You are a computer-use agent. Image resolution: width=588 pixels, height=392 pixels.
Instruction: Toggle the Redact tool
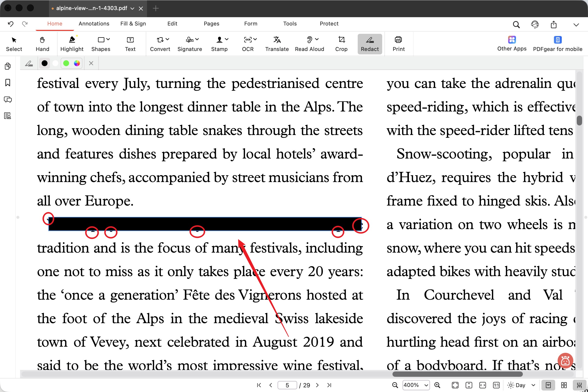pyautogui.click(x=370, y=44)
